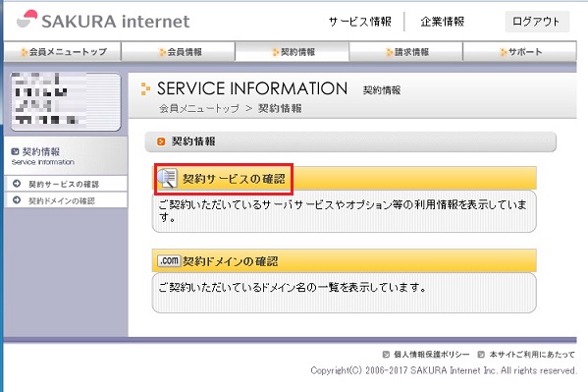The image size is (588, 392).
Task: Click the .com icon beside 契約ドメインの確認
Action: 169,260
